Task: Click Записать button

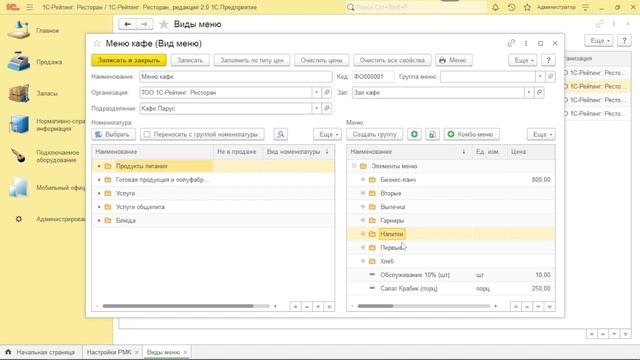Action: click(190, 60)
